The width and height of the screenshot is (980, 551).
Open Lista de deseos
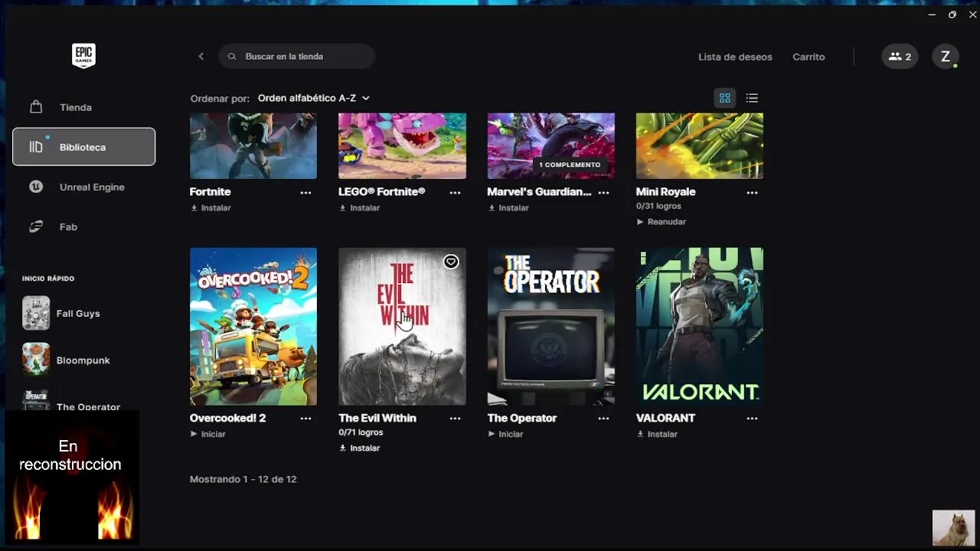point(735,57)
